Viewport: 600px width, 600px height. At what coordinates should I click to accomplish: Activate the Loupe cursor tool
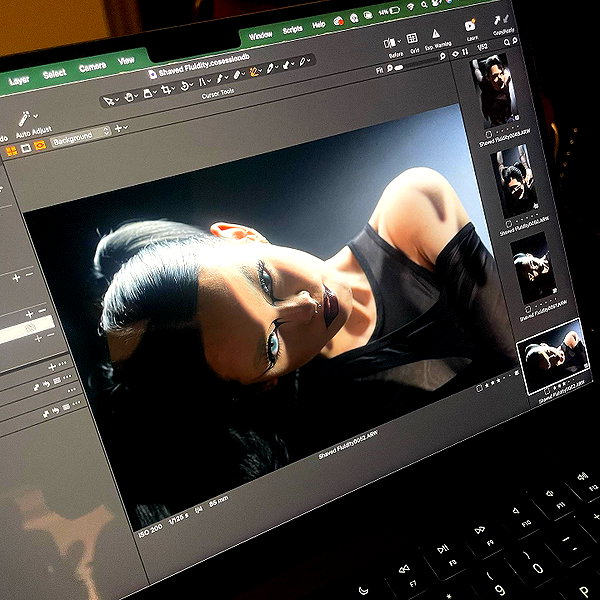click(147, 94)
